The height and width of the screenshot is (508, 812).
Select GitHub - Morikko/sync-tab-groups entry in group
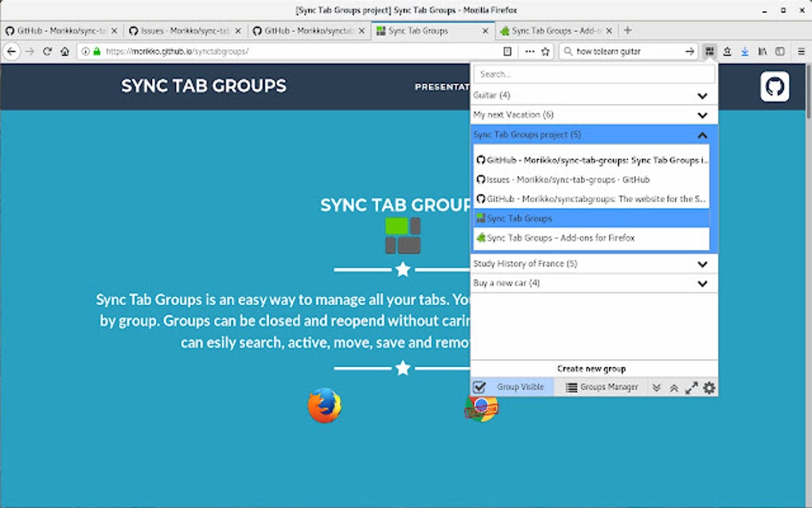tap(591, 160)
